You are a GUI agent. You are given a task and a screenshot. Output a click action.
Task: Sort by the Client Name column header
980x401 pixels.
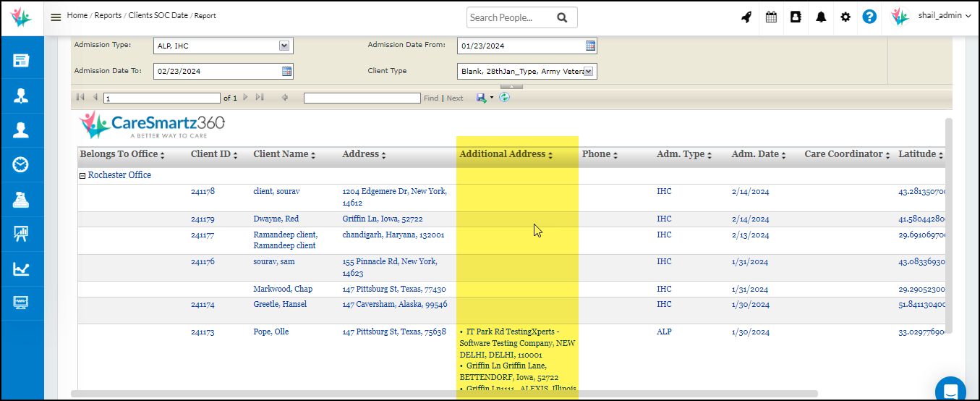pos(281,154)
